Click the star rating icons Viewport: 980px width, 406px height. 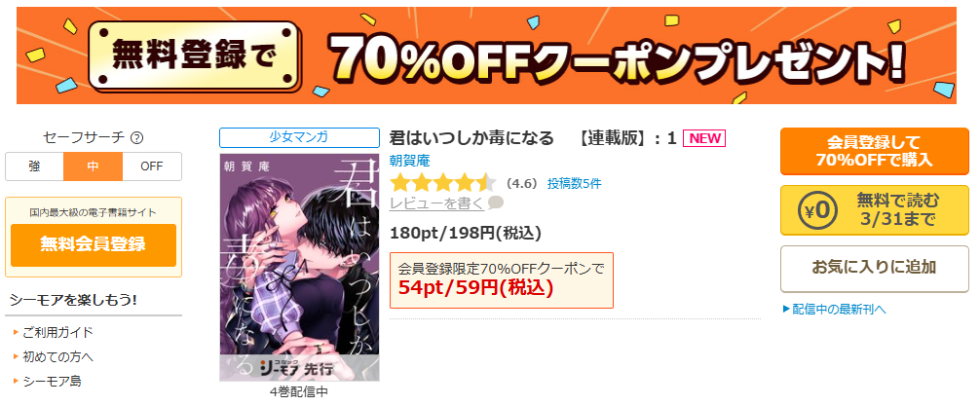tap(443, 184)
